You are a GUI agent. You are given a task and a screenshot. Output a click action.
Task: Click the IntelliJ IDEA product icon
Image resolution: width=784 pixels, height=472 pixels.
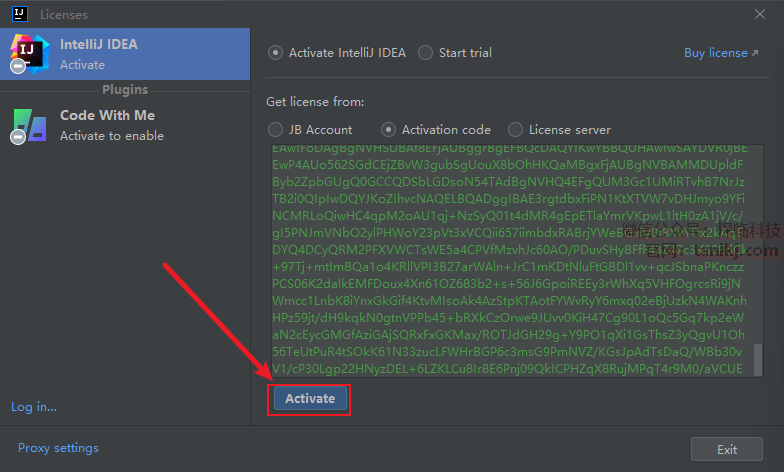pos(29,53)
